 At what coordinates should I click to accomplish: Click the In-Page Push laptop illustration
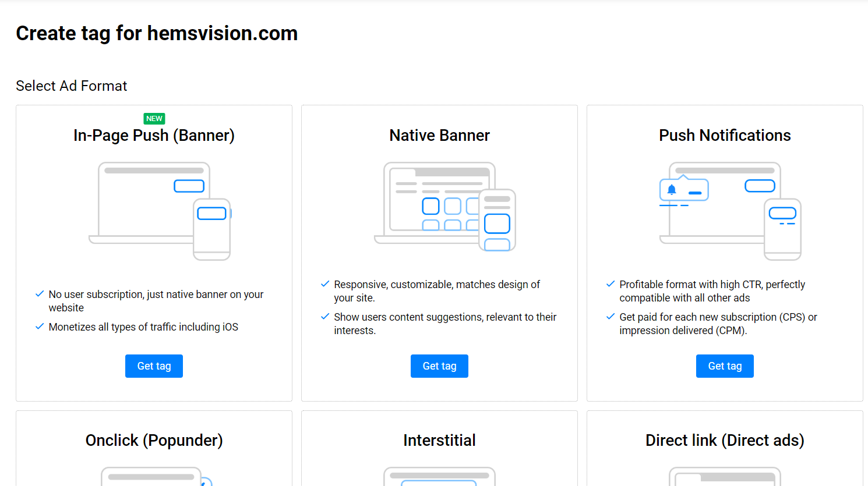[x=153, y=201]
